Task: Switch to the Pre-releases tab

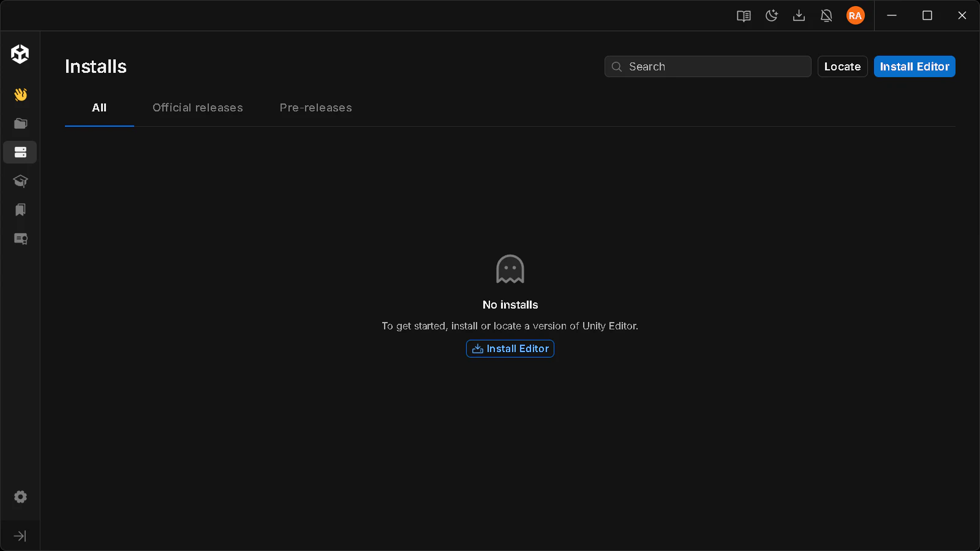Action: 316,108
